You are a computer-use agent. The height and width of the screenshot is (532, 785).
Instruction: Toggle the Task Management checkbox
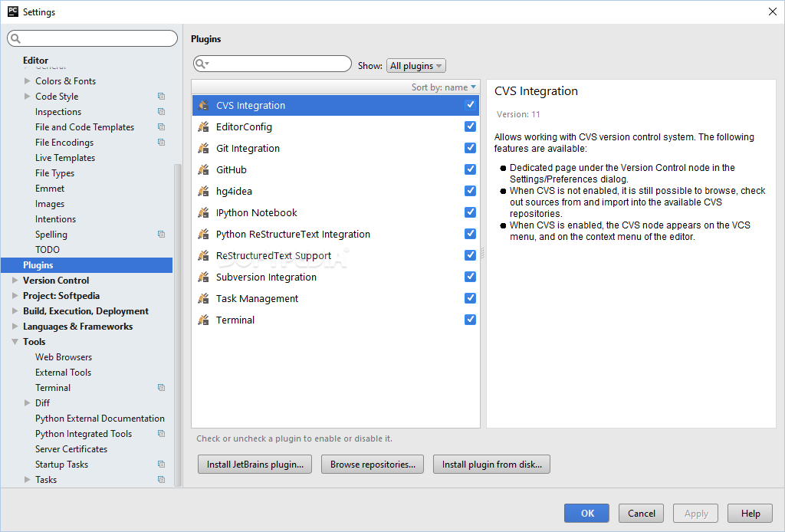470,298
